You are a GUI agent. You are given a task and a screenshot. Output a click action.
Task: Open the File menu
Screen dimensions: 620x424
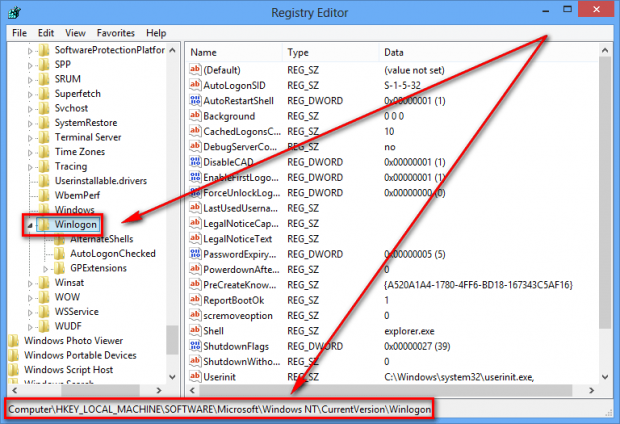[x=19, y=33]
